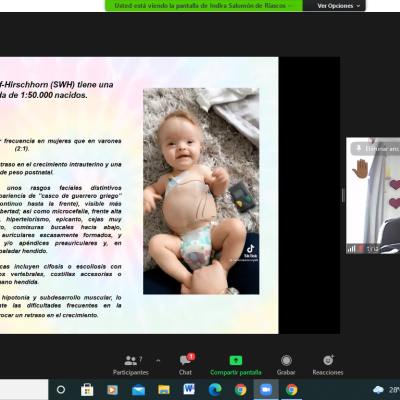400x400 pixels.
Task: Click the Eliminar anclaje pin button
Action: (376, 149)
